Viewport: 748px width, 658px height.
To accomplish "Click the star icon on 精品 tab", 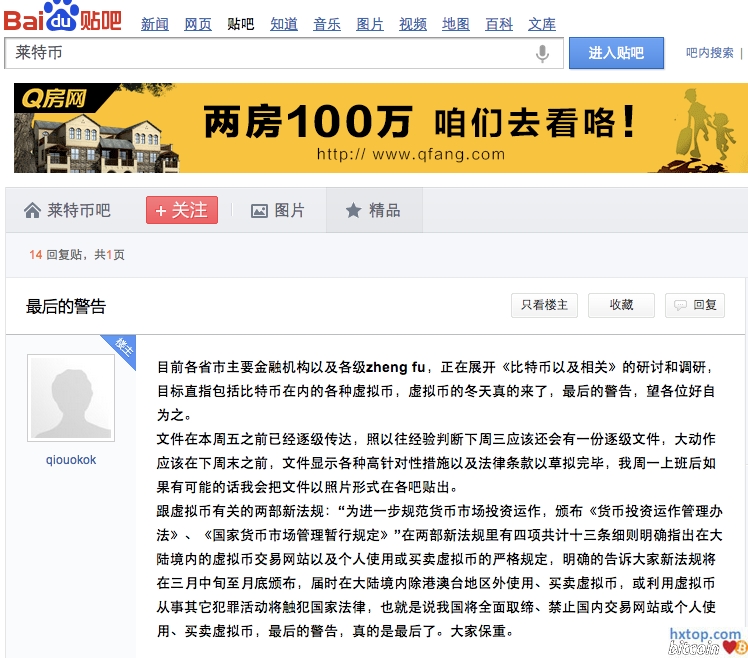I will coord(353,210).
